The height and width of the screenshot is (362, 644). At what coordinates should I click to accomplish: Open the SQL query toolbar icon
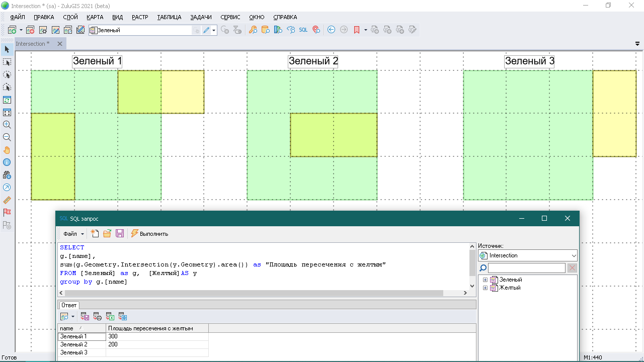click(303, 30)
